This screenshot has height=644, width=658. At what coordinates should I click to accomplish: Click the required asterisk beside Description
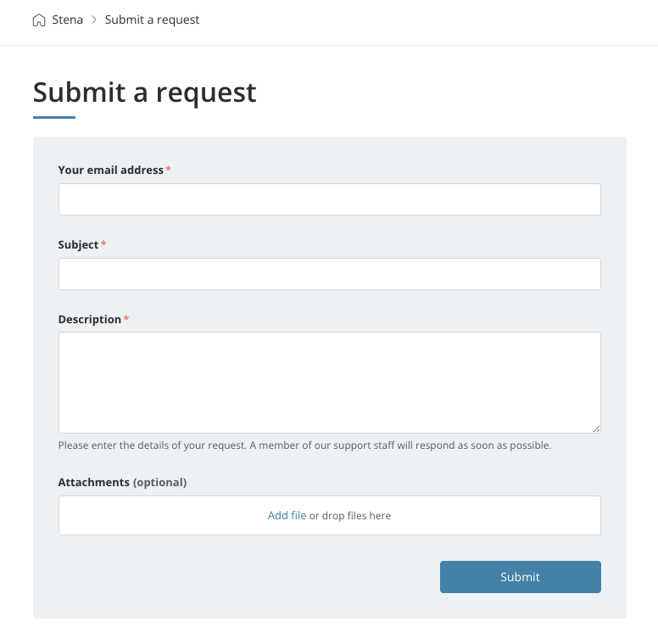tap(126, 319)
